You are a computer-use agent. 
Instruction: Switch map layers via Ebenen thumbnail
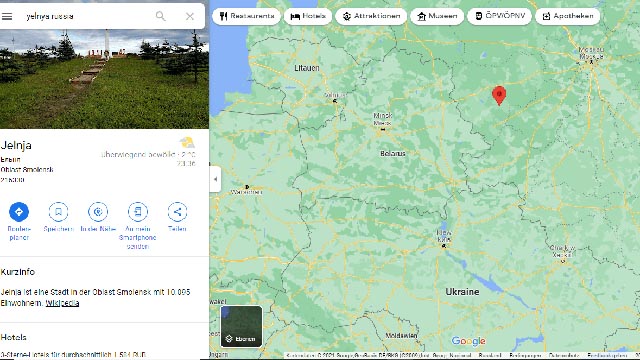(241, 326)
